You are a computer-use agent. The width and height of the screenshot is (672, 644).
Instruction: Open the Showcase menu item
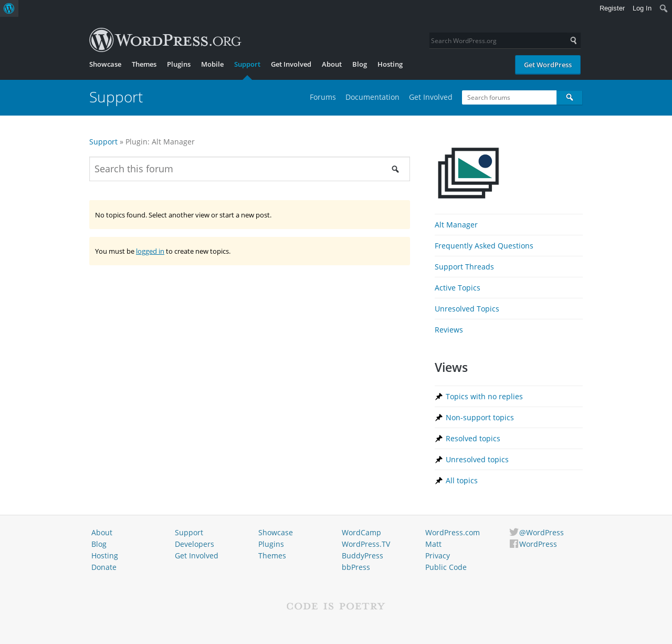pyautogui.click(x=105, y=64)
